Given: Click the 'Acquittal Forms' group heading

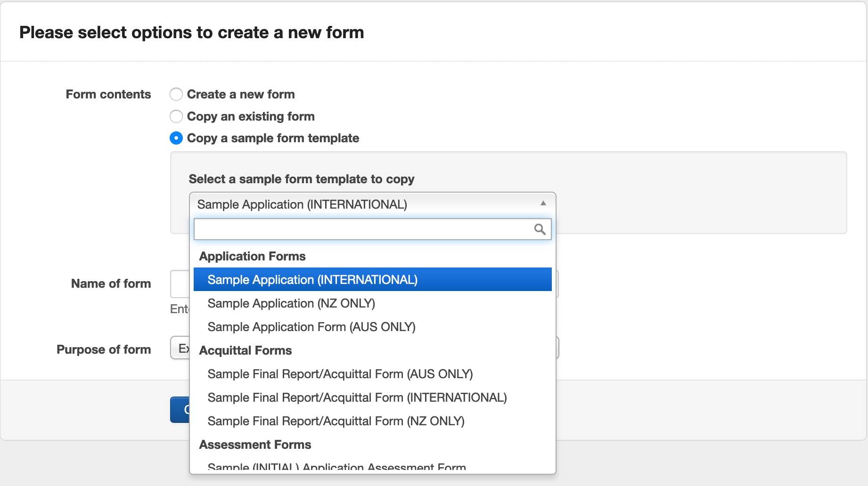Looking at the screenshot, I should click(x=246, y=350).
